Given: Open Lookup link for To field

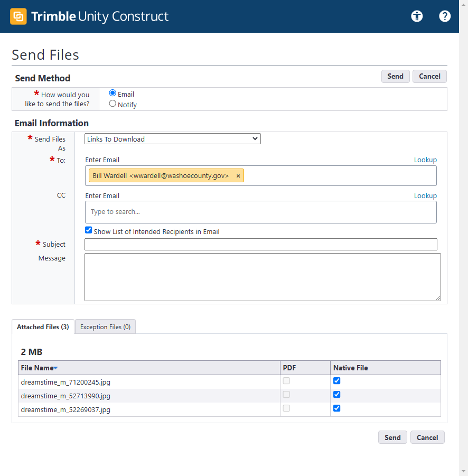Looking at the screenshot, I should point(425,160).
